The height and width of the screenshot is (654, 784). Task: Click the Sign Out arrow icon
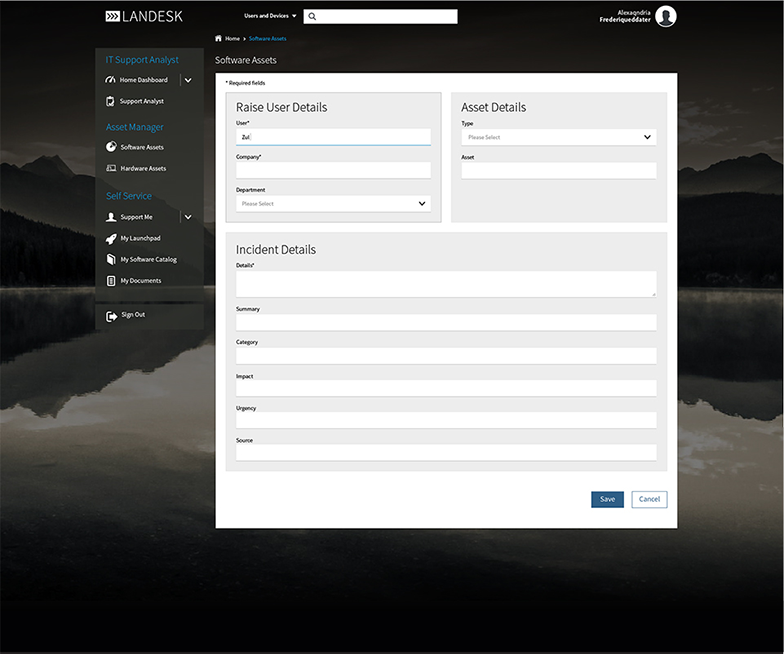(111, 316)
